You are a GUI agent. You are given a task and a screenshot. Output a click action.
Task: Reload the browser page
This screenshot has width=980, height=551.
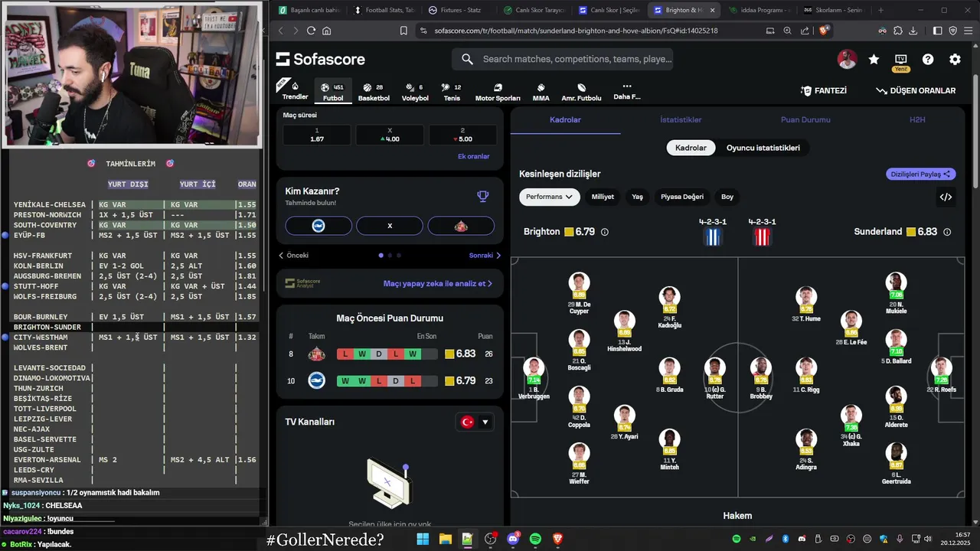tap(311, 31)
